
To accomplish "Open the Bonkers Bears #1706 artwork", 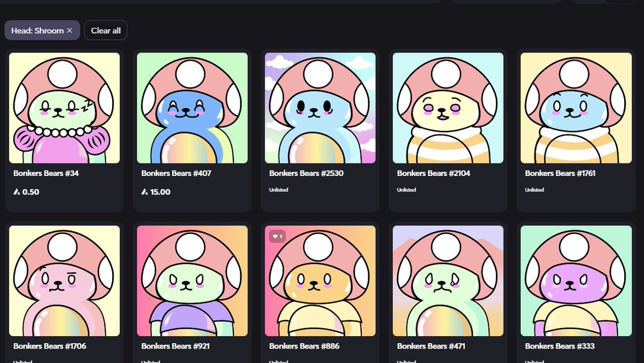I will (x=64, y=280).
